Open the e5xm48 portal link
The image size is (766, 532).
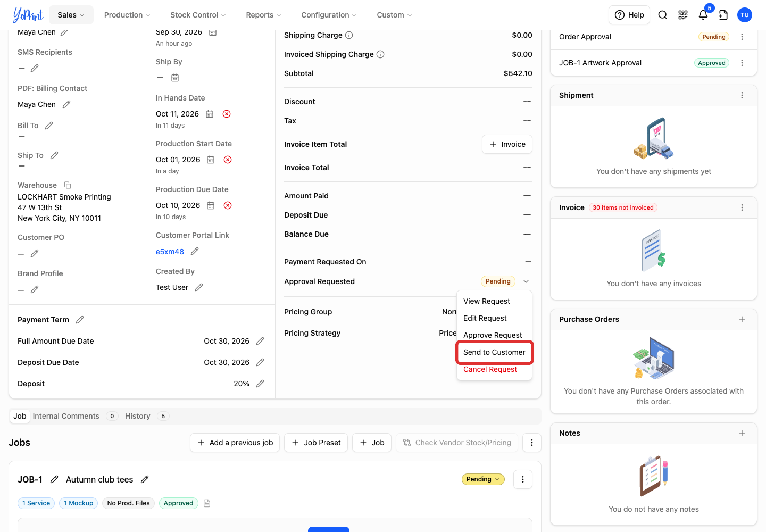170,252
